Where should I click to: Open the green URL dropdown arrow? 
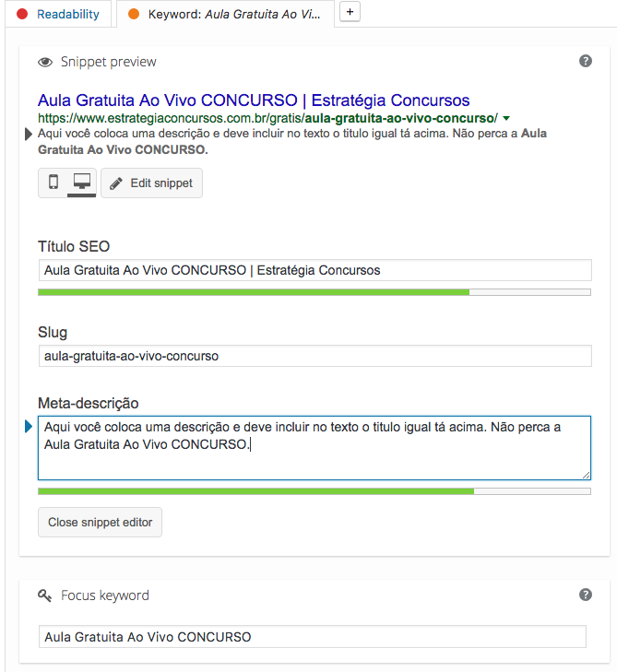click(x=506, y=118)
